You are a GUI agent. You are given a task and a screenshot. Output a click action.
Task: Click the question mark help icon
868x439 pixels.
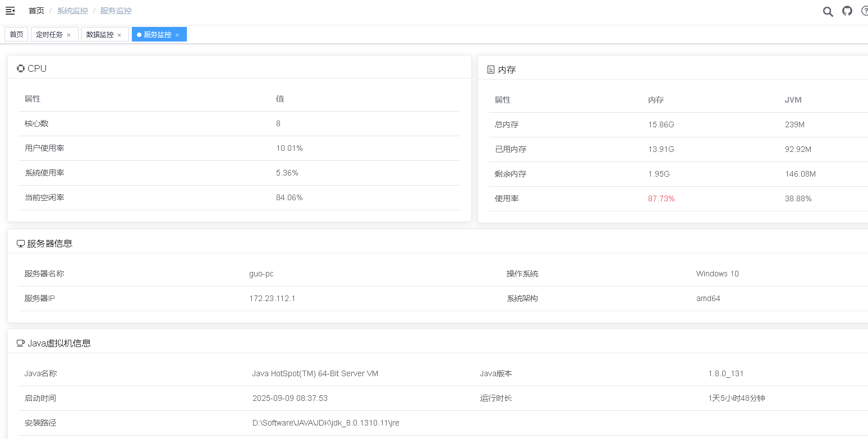tap(865, 11)
